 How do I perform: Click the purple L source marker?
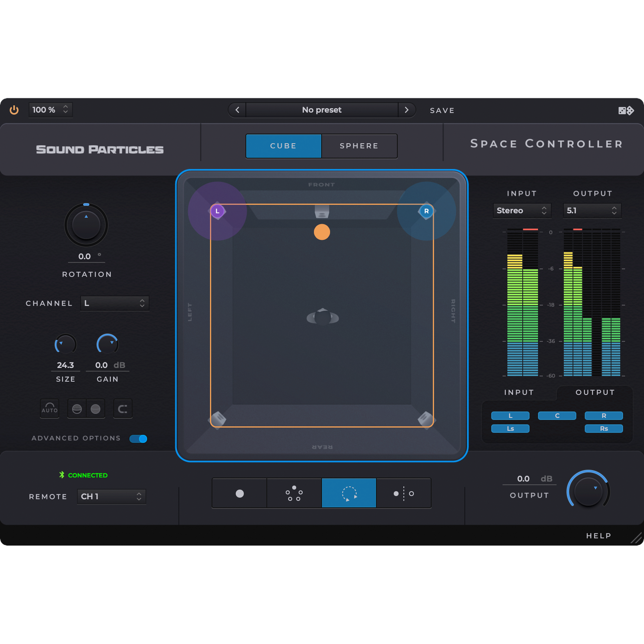click(x=217, y=211)
